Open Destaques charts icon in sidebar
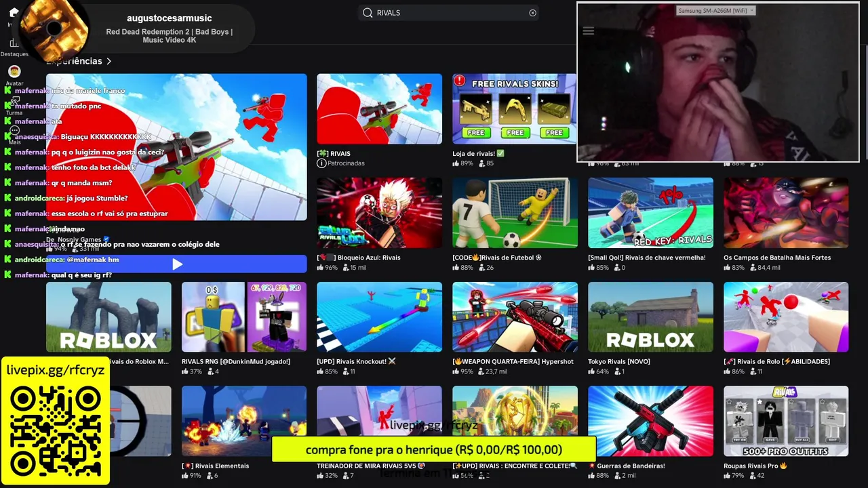This screenshot has width=868, height=488. pos(14,43)
